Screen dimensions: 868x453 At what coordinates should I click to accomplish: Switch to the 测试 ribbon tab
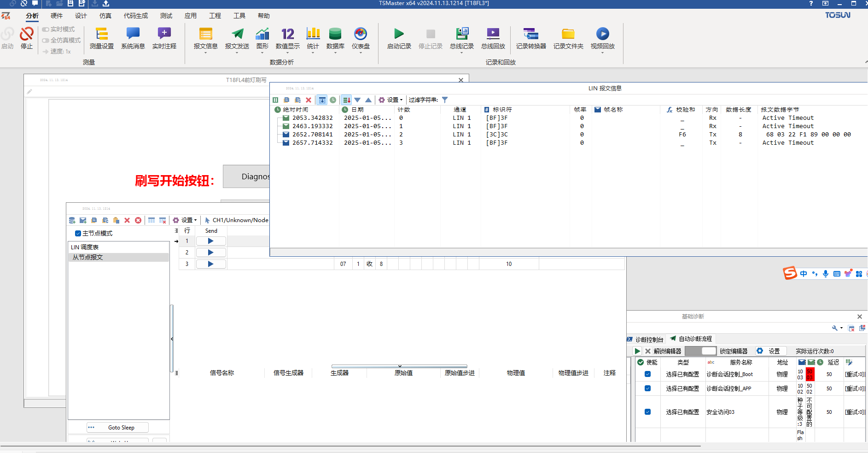166,16
